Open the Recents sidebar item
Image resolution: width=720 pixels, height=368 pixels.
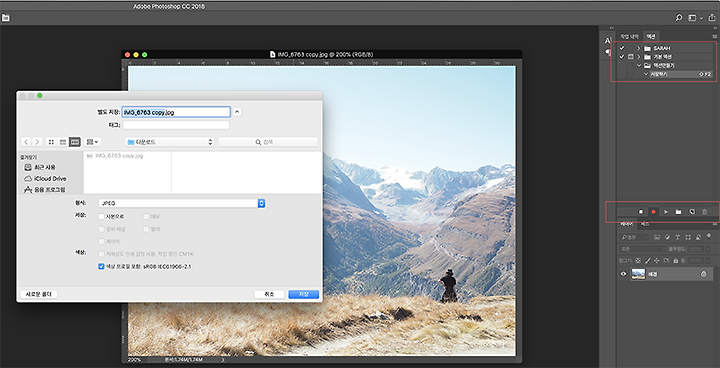(x=40, y=167)
